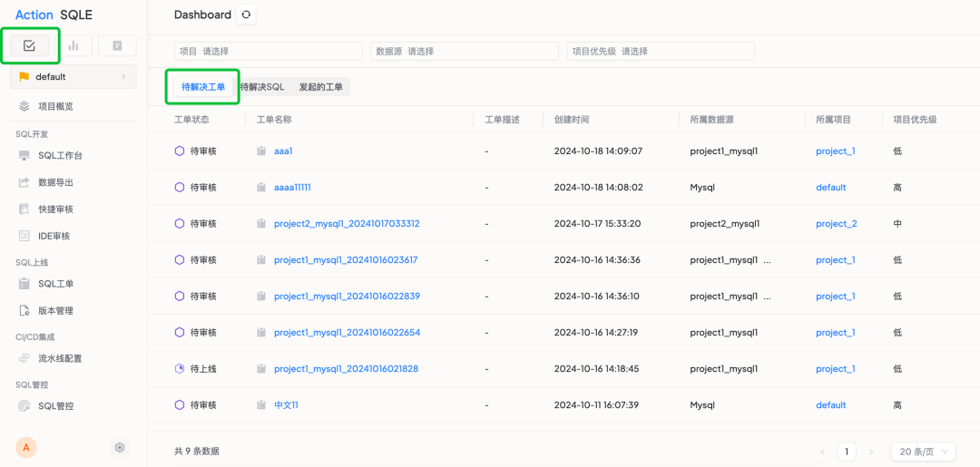Open work order 中文11
This screenshot has height=467, width=980.
click(x=286, y=404)
